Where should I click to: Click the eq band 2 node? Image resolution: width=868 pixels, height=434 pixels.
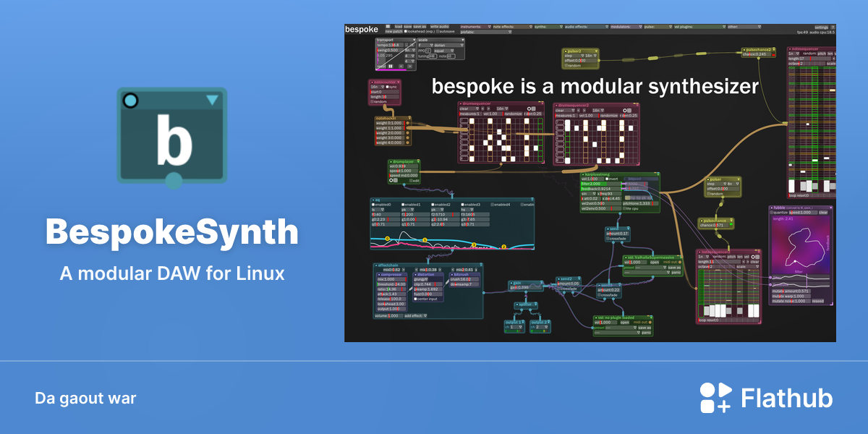click(x=503, y=247)
